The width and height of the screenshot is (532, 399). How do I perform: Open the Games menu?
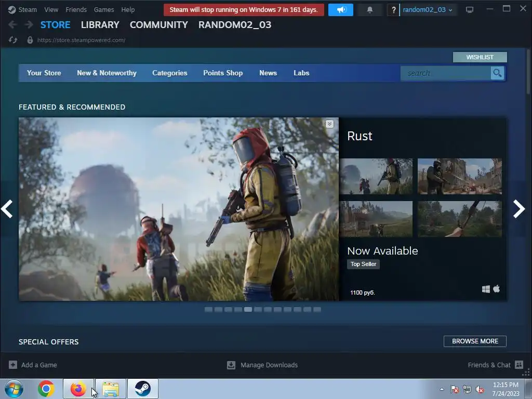[104, 10]
